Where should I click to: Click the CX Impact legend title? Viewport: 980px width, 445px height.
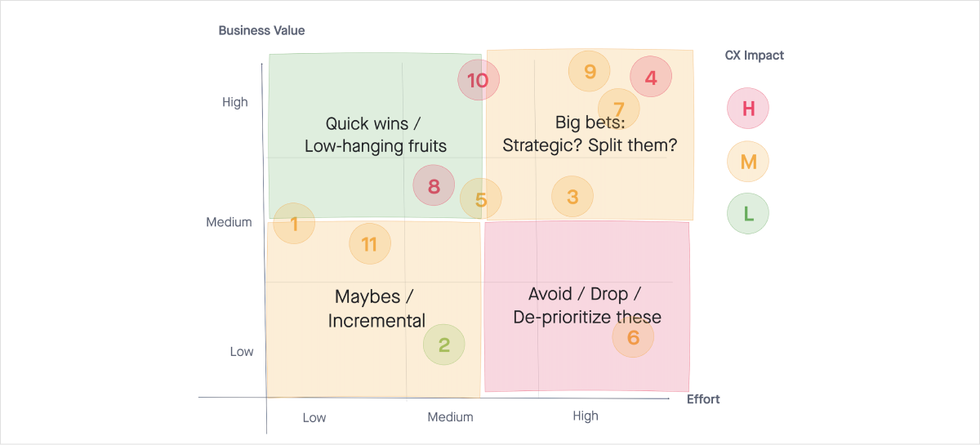[754, 56]
